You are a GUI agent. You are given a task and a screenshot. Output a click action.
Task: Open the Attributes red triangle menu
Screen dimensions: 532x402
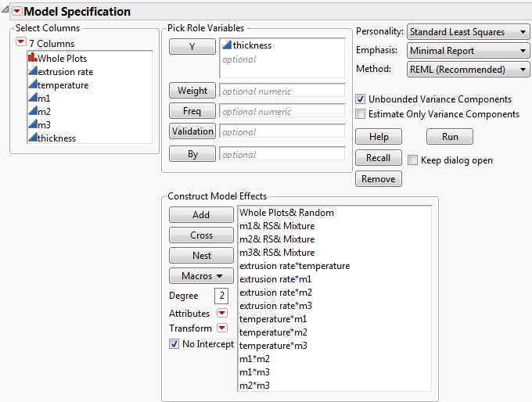click(x=222, y=314)
